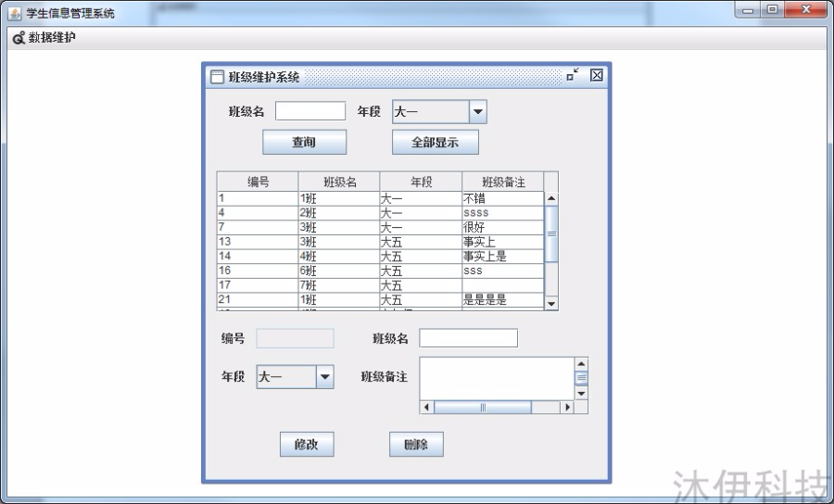This screenshot has height=504, width=834.
Task: Click cell 4班 in the table
Action: pyautogui.click(x=339, y=256)
